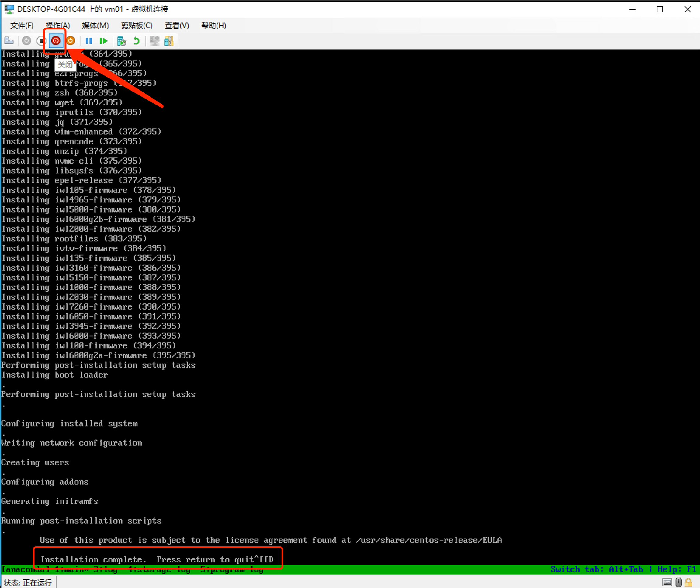Click 'Installing vim-enhanced (372/395)' line
700x588 pixels.
pyautogui.click(x=81, y=131)
